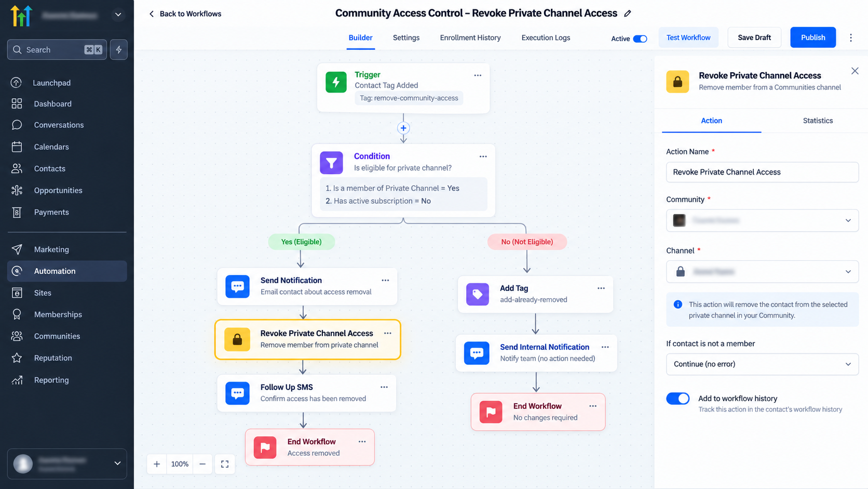Open Add Tag node options menu

[601, 288]
